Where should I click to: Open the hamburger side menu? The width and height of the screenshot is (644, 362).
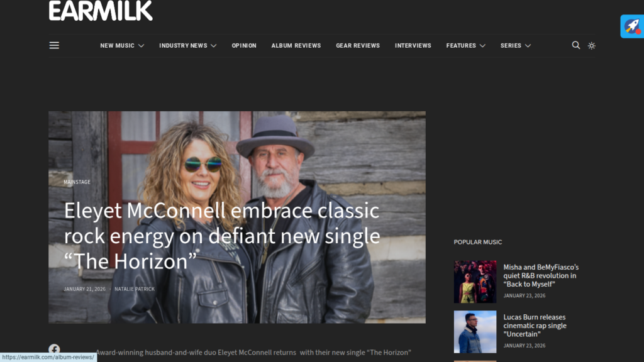coord(54,45)
